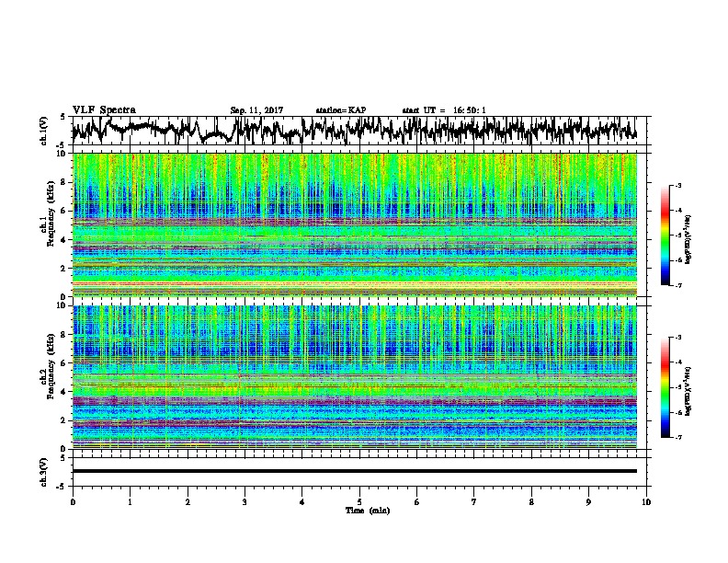The image size is (728, 563).
Task: Click the ch.2 spectrogram color bar
Action: click(665, 387)
